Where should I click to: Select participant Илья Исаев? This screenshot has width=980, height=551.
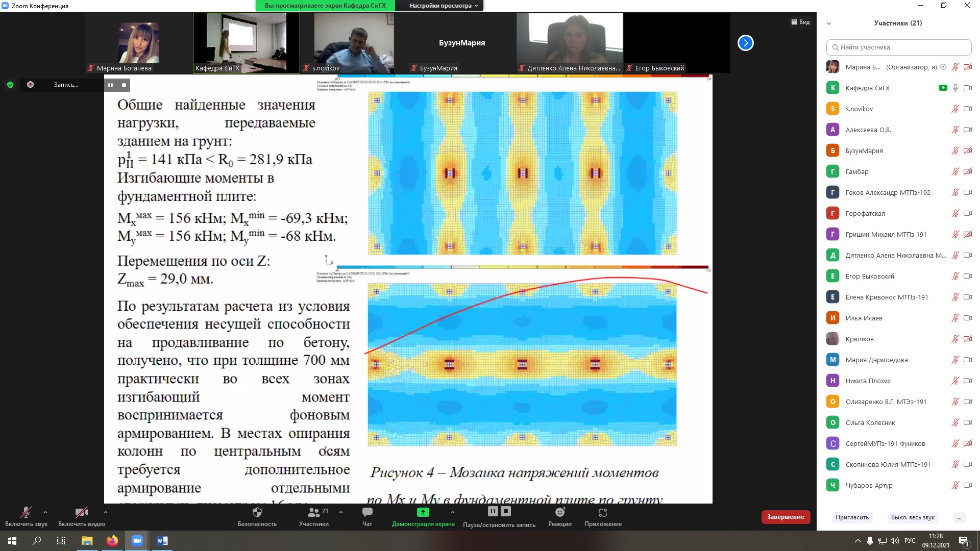(x=899, y=318)
